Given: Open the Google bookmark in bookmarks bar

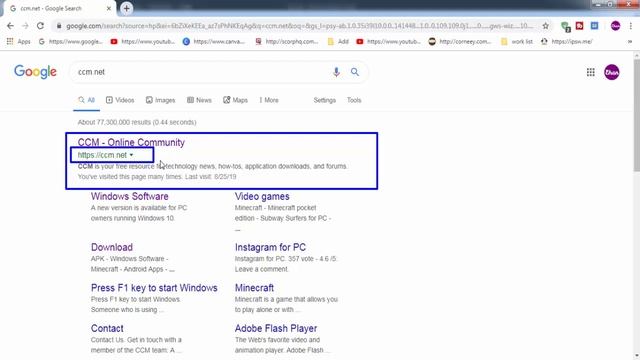Looking at the screenshot, I should point(71,41).
